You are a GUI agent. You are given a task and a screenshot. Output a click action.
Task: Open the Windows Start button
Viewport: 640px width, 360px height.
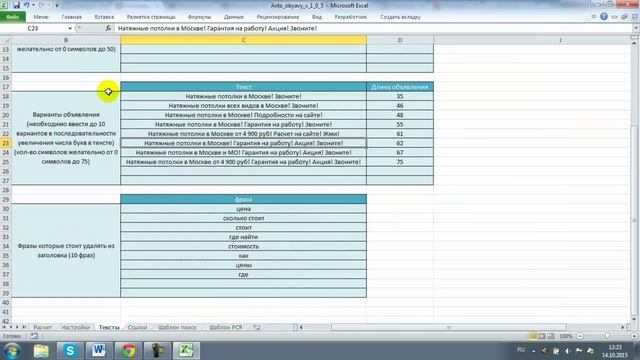(x=12, y=351)
